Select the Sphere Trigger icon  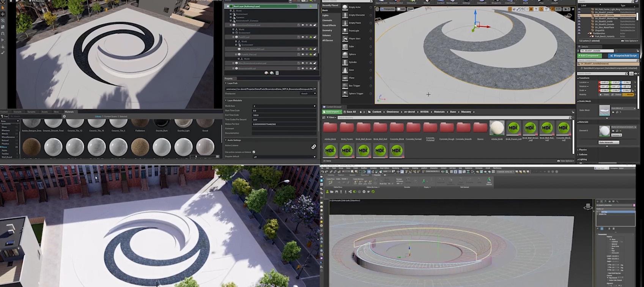[x=345, y=93]
